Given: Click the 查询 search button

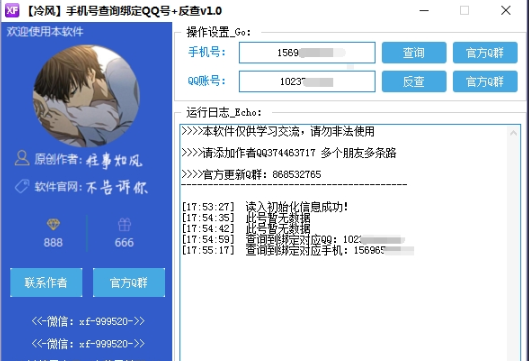Looking at the screenshot, I should 414,53.
